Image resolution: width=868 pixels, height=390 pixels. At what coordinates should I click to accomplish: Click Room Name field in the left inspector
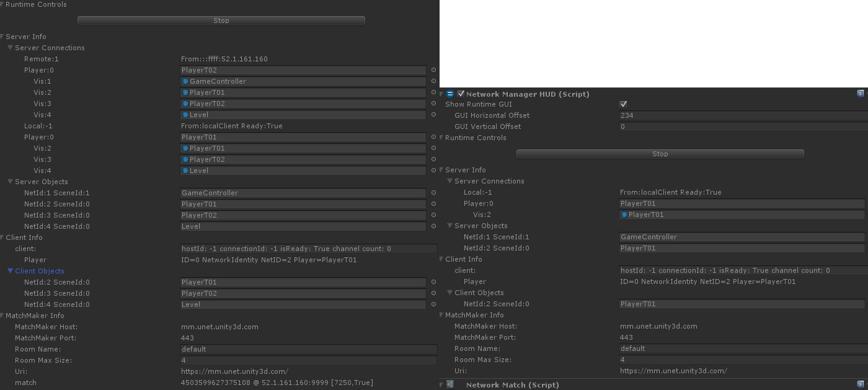[309, 349]
